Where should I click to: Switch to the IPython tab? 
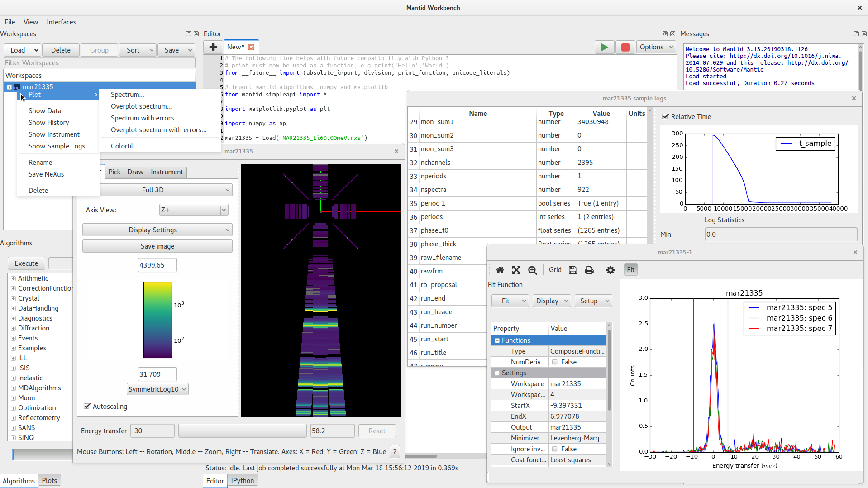click(242, 480)
